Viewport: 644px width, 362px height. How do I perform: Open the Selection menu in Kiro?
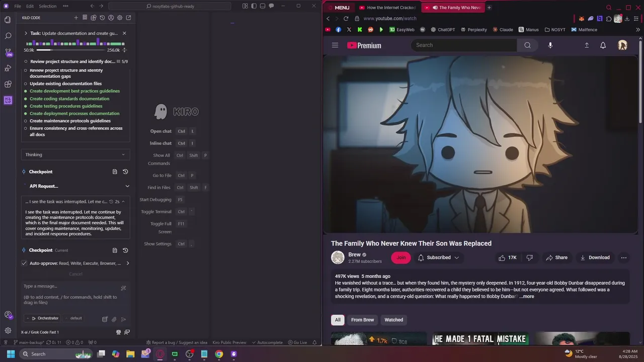click(x=47, y=6)
